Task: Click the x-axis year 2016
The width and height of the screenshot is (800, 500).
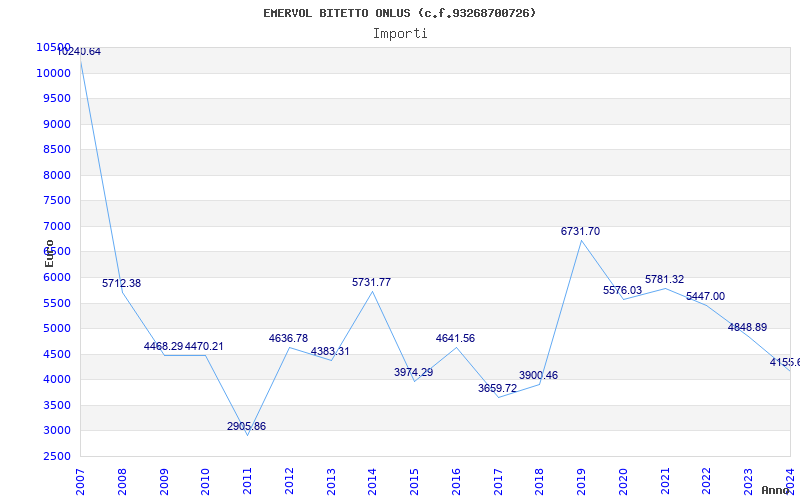Action: [x=456, y=482]
